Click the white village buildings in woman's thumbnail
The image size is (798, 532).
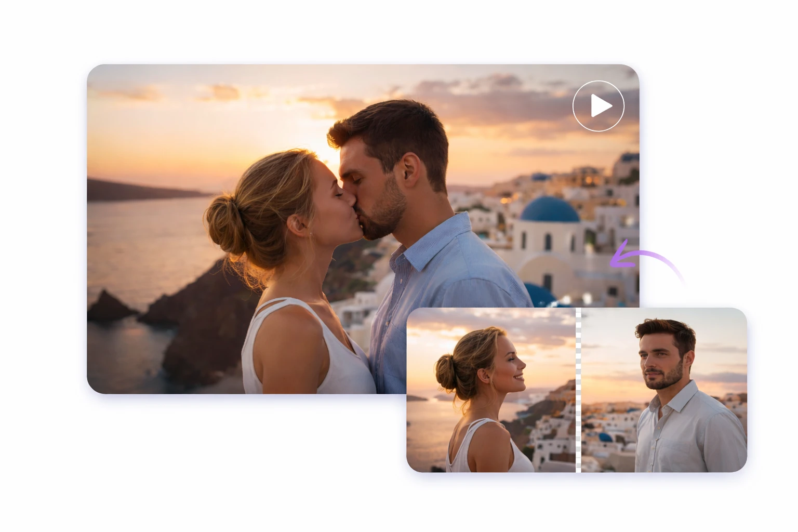tap(551, 431)
